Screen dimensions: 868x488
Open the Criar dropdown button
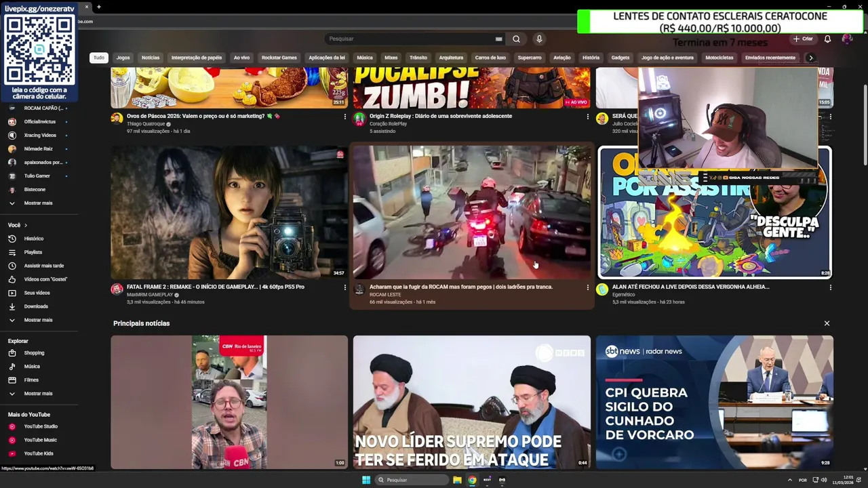(x=803, y=39)
